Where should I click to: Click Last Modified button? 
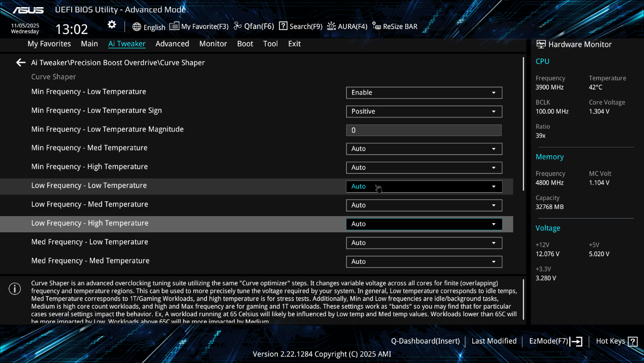[494, 341]
